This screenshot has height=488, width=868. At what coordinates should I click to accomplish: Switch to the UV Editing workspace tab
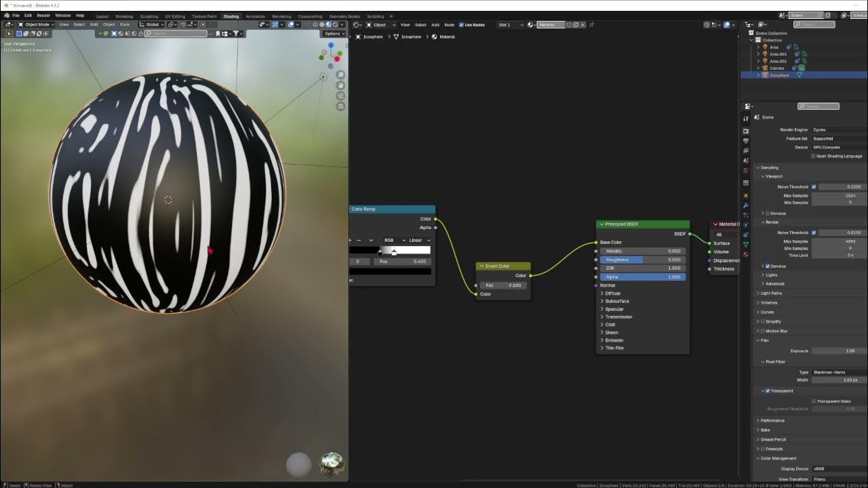pos(174,16)
